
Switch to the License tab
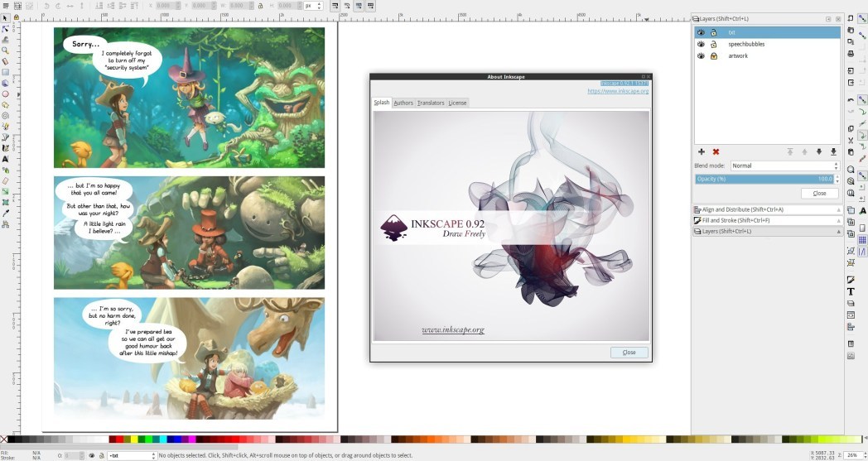point(457,103)
